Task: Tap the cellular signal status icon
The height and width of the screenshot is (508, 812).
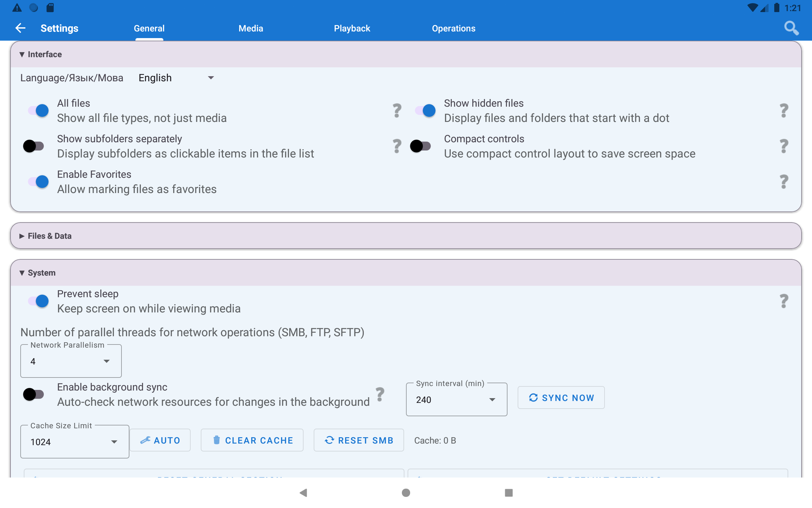Action: click(x=764, y=8)
